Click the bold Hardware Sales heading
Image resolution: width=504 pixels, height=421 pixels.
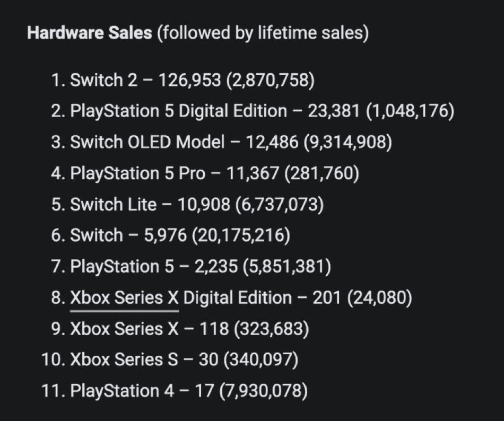tap(89, 33)
